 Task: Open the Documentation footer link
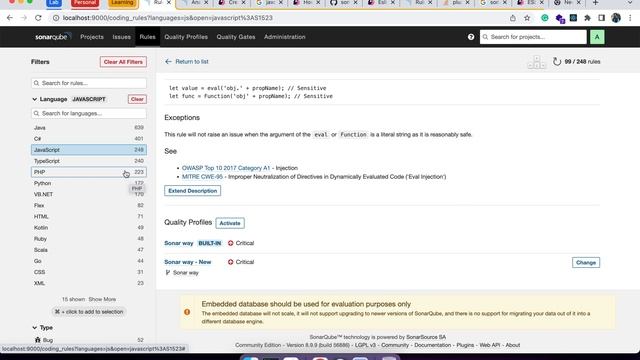[433, 345]
